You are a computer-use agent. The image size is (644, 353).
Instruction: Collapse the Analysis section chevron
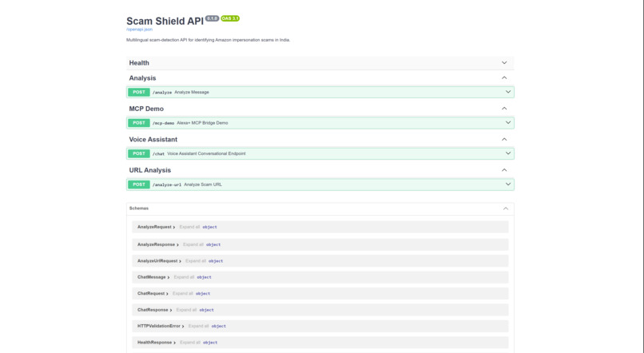click(x=504, y=77)
